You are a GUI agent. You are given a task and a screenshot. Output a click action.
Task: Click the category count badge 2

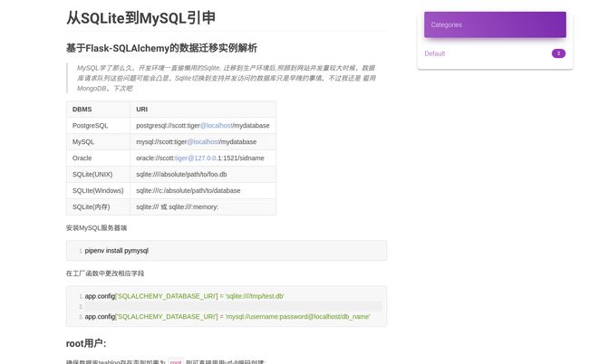(x=558, y=53)
